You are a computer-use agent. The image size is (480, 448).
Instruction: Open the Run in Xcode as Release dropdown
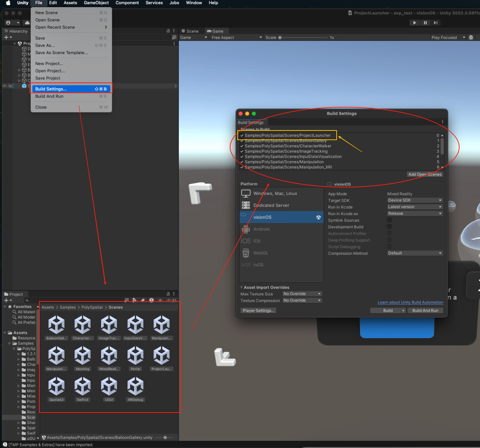pos(415,213)
